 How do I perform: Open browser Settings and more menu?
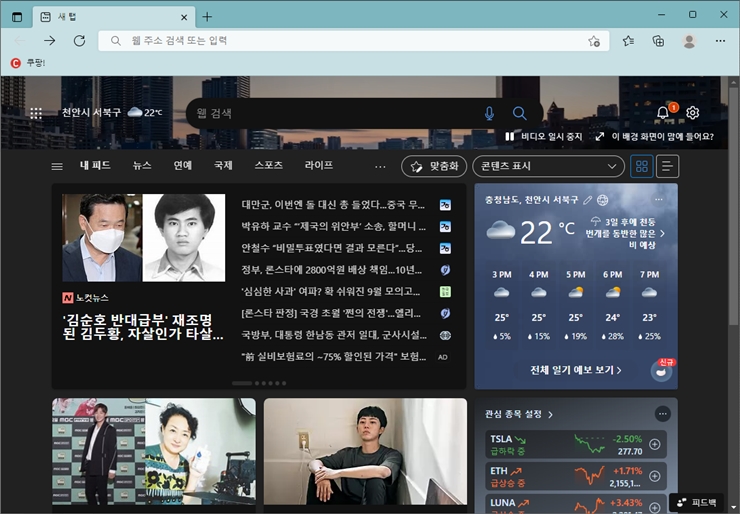click(x=720, y=41)
